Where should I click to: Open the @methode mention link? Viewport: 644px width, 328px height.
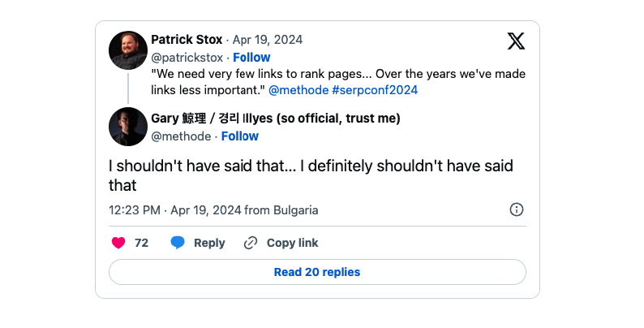click(x=297, y=90)
